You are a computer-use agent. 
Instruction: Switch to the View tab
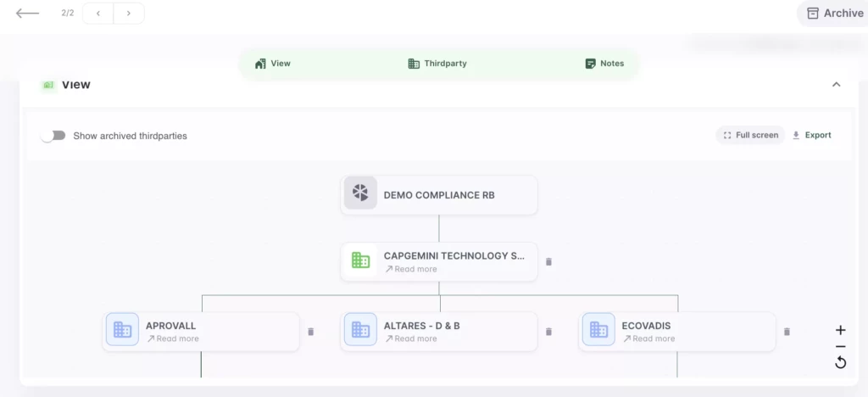point(273,64)
